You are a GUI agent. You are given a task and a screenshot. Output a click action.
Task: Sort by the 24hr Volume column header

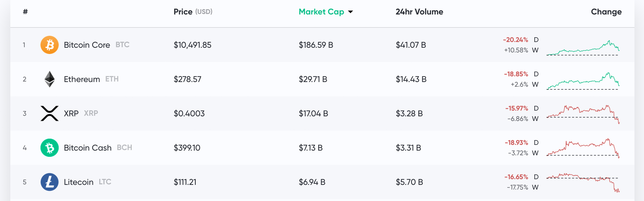[x=419, y=12]
